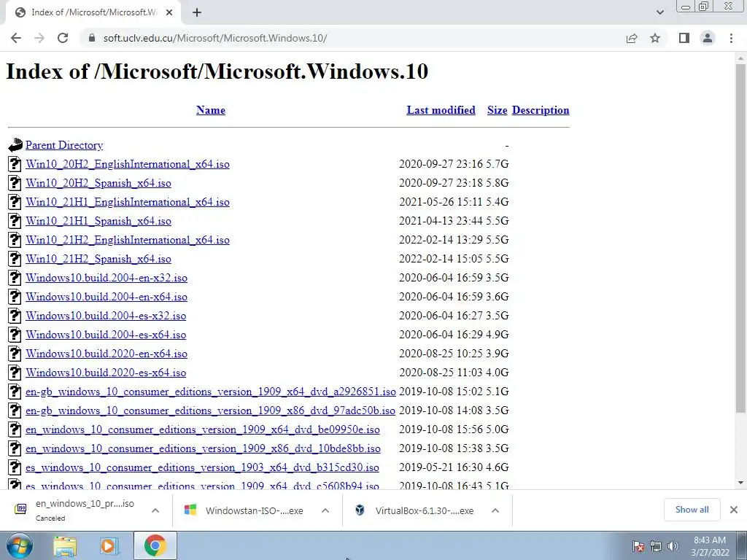
Task: Download en_windows_10 1909 x86 10bde8bb iso
Action: click(203, 448)
